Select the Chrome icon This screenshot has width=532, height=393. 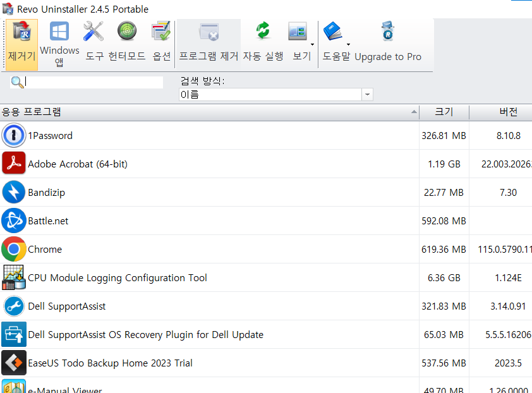[x=13, y=249]
